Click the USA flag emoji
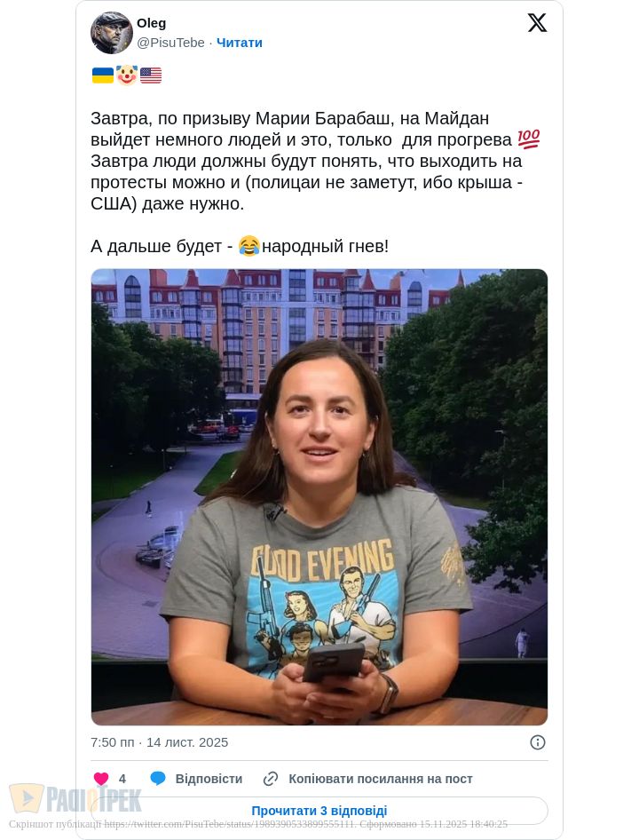Viewport: 639px width, 840px height. point(151,75)
